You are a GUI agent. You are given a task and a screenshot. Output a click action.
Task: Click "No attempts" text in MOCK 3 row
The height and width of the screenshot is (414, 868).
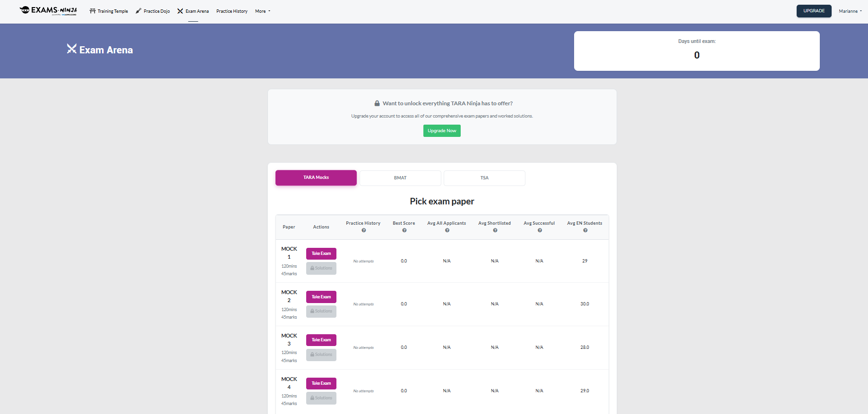click(x=363, y=347)
